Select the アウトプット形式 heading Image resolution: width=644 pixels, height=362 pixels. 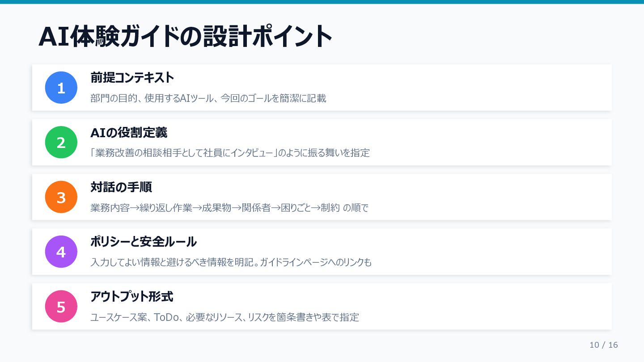(x=132, y=297)
